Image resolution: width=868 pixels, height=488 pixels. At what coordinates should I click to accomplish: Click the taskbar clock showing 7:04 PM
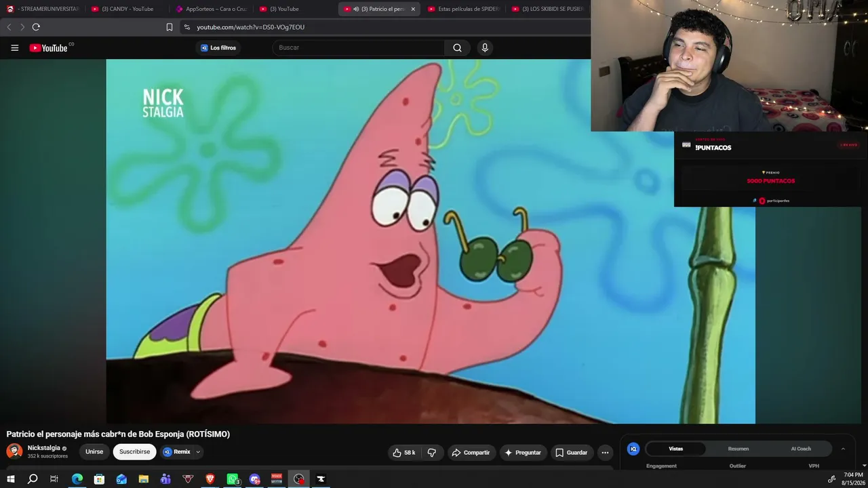(853, 479)
